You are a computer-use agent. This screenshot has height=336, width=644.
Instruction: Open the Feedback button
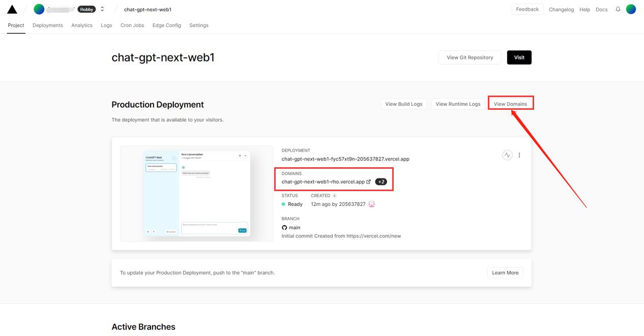tap(527, 9)
